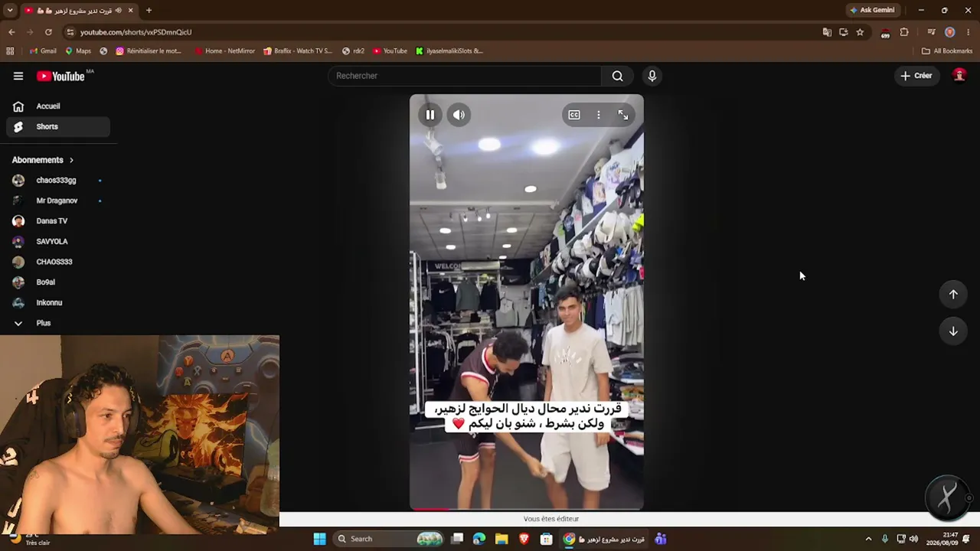The height and width of the screenshot is (551, 980).
Task: Open Microsoft Store from the taskbar
Action: pyautogui.click(x=546, y=539)
